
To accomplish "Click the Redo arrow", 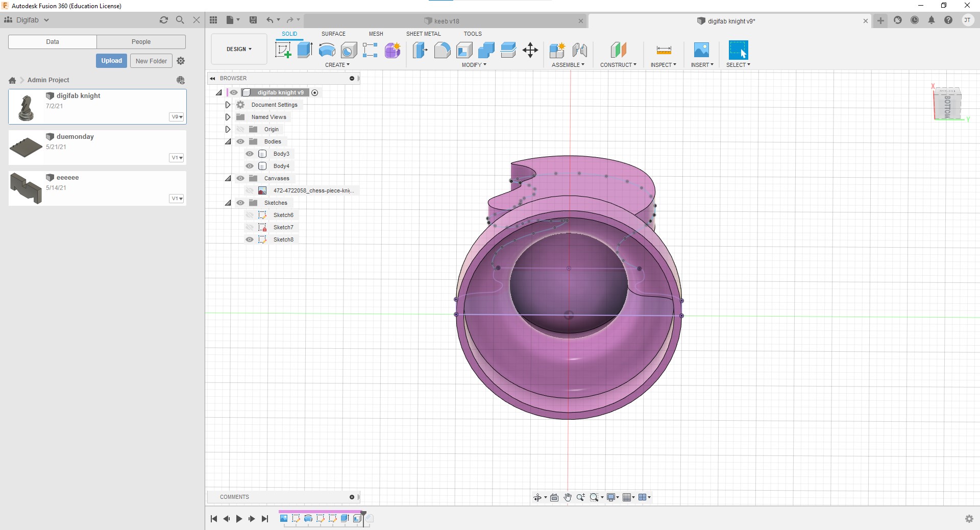I will click(290, 20).
